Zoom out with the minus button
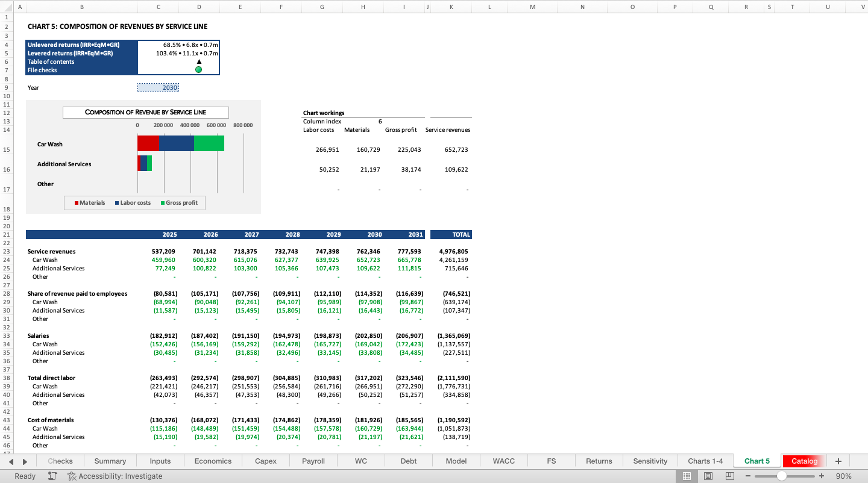This screenshot has height=483, width=868. tap(748, 476)
